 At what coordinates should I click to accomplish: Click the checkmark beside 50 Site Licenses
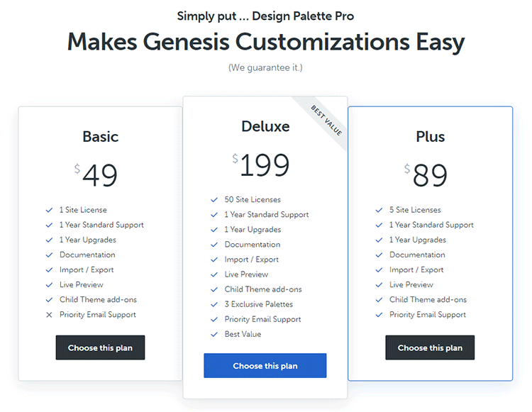click(x=214, y=200)
